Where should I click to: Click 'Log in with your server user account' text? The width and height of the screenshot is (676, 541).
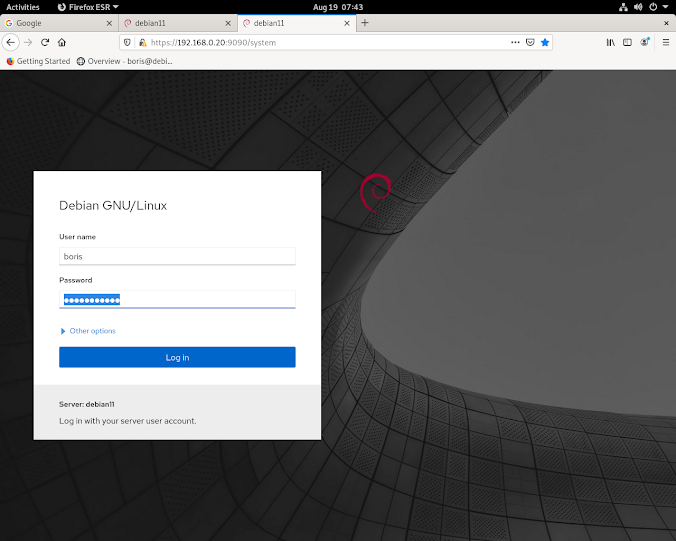pyautogui.click(x=128, y=421)
